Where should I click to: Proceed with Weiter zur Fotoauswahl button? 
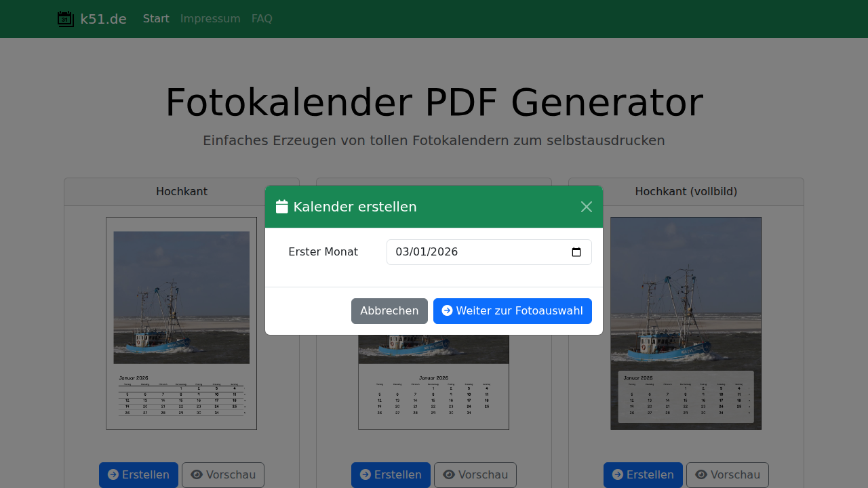tap(513, 311)
